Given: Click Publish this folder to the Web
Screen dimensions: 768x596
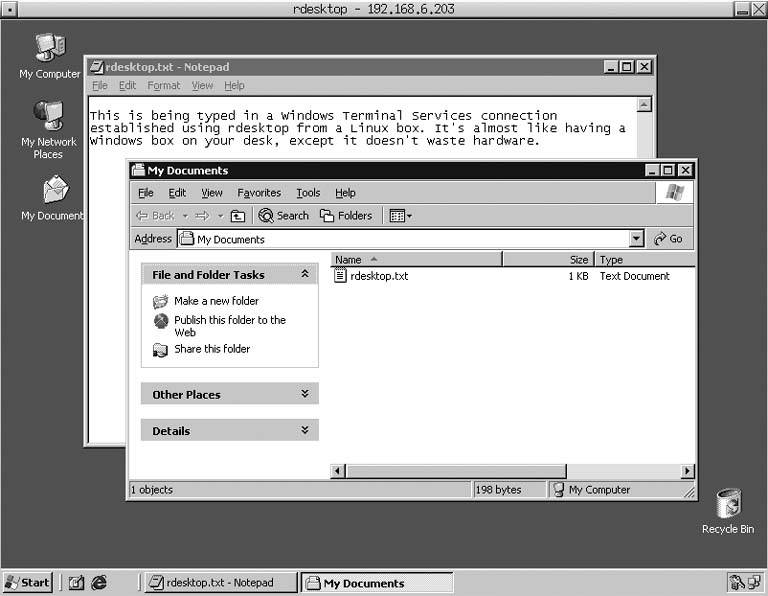Looking at the screenshot, I should (x=230, y=326).
